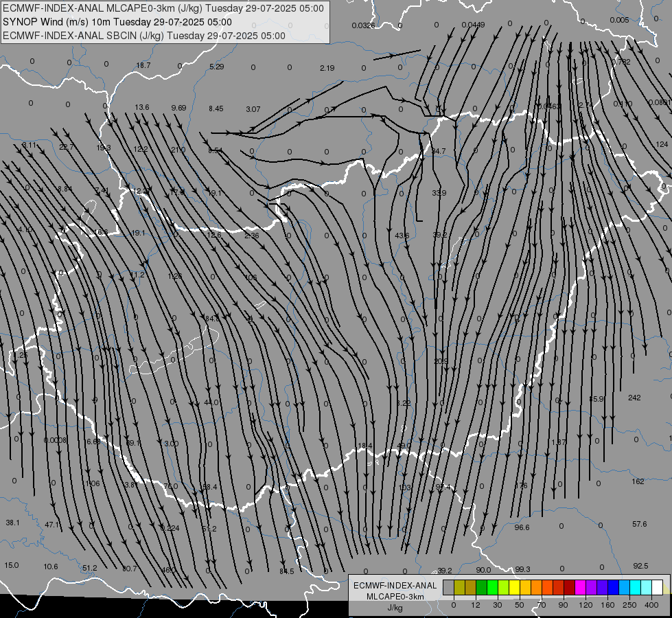672x618 pixels.
Task: Select the 242 grid value
Action: tap(634, 398)
